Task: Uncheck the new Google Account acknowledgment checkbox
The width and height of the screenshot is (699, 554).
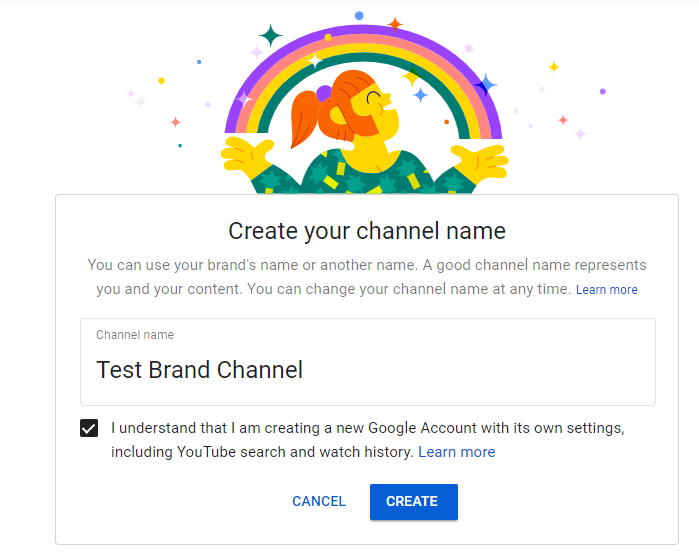Action: click(x=89, y=428)
